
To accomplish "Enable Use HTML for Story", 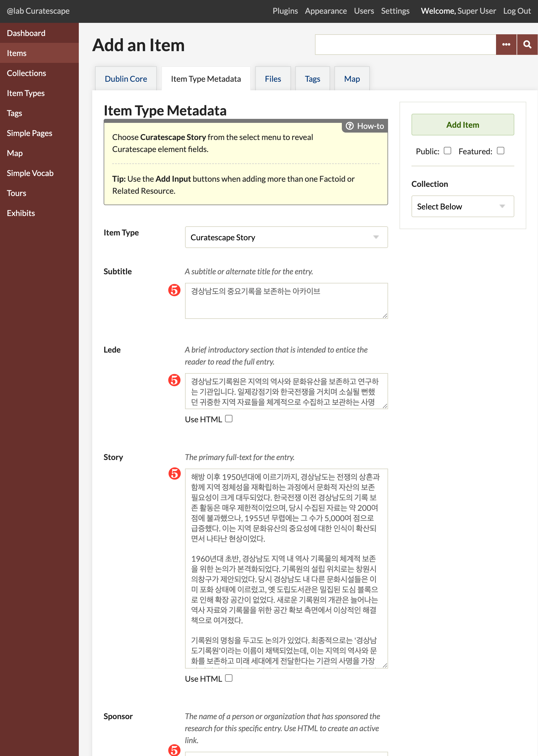I will tap(228, 678).
